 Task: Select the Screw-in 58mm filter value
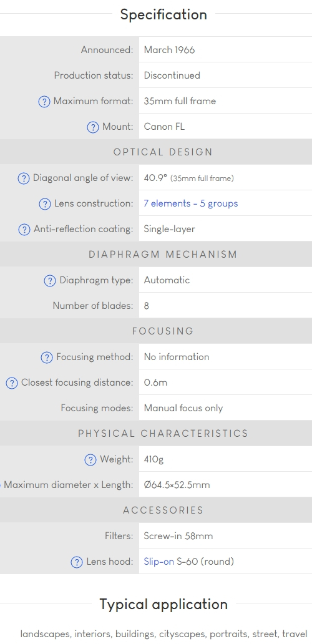[178, 536]
